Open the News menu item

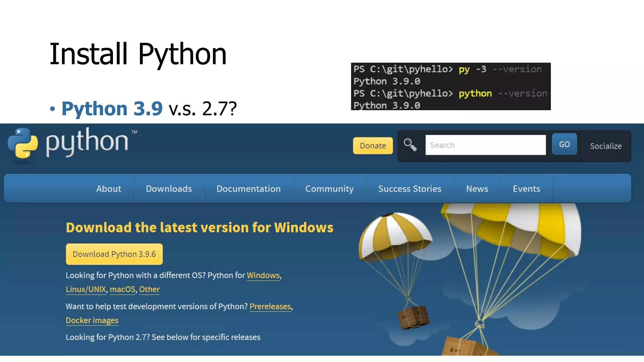(477, 189)
